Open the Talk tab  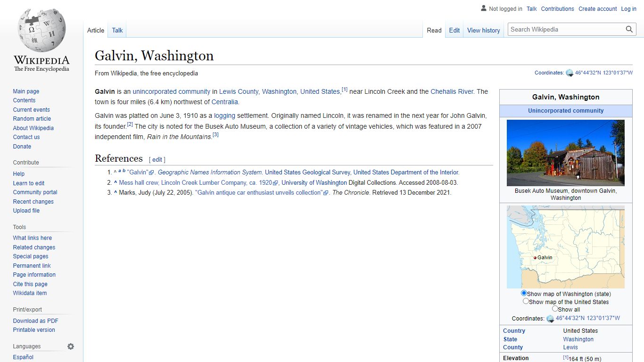tap(117, 30)
